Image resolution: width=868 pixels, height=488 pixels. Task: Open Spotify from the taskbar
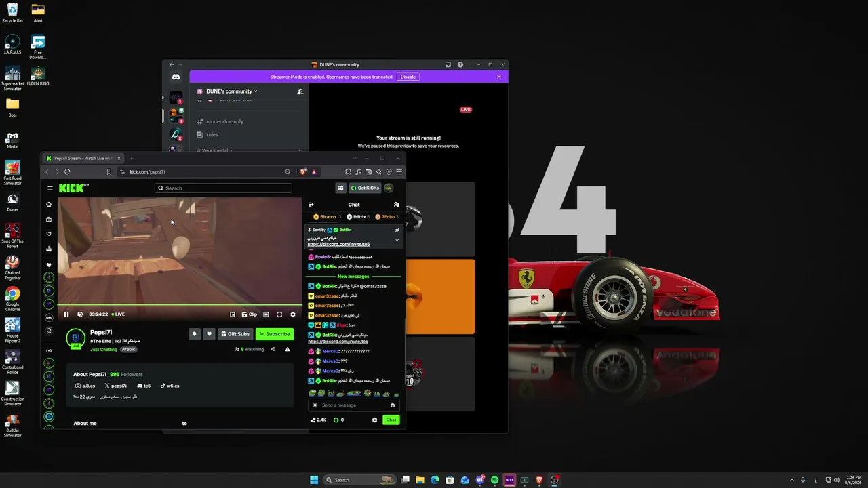click(494, 480)
